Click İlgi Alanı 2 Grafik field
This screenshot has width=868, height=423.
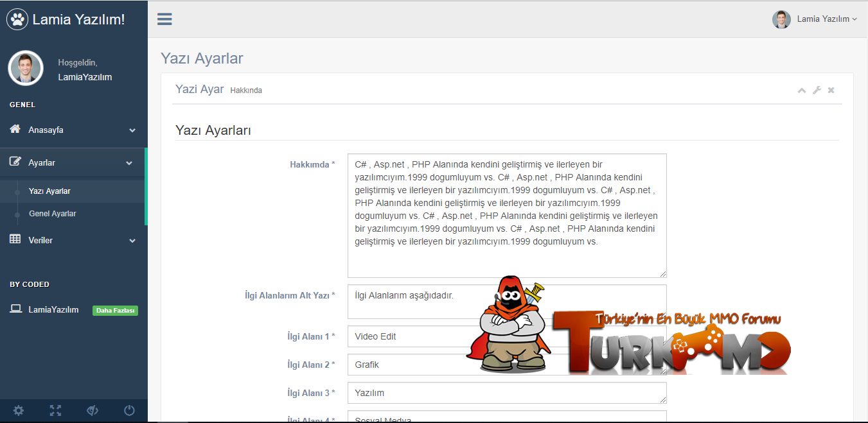pyautogui.click(x=507, y=365)
